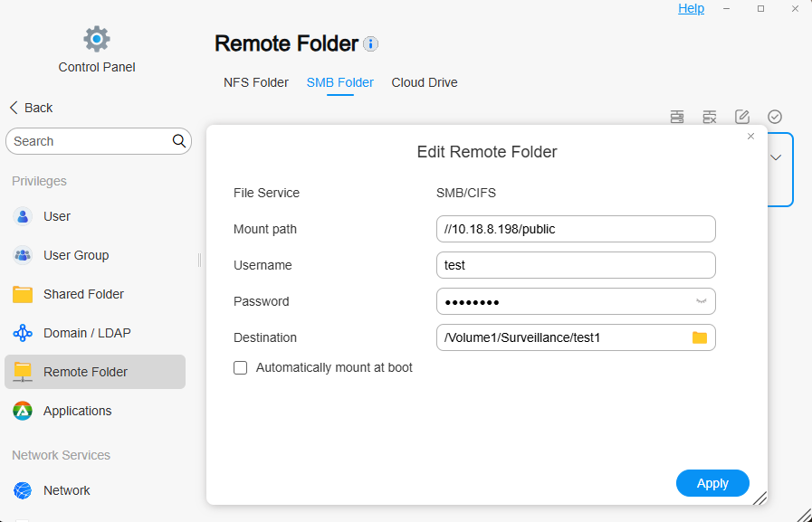The height and width of the screenshot is (522, 812).
Task: Switch to the NFS Folder tab
Action: (256, 82)
